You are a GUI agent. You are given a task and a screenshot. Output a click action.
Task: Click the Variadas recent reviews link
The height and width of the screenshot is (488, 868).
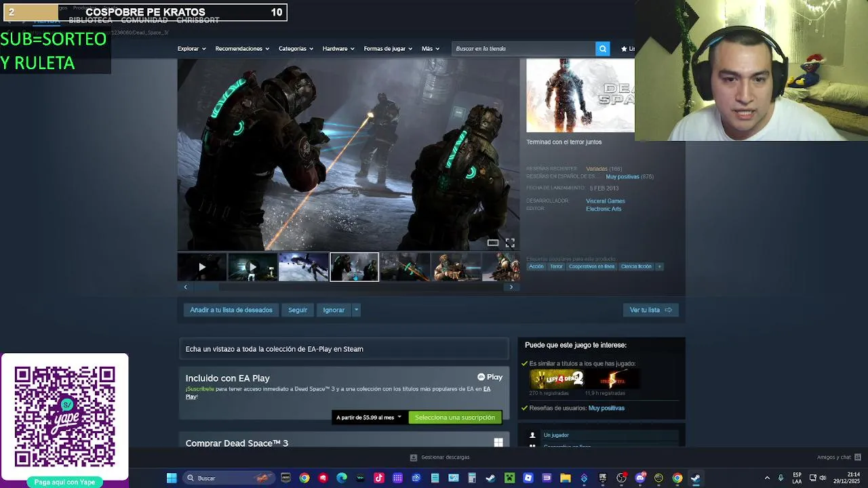[x=597, y=169]
